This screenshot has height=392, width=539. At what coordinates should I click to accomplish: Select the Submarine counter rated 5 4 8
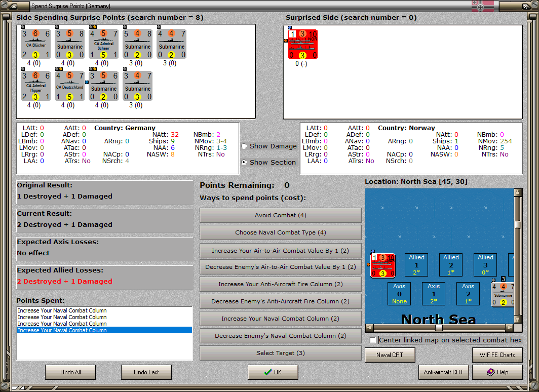point(137,44)
